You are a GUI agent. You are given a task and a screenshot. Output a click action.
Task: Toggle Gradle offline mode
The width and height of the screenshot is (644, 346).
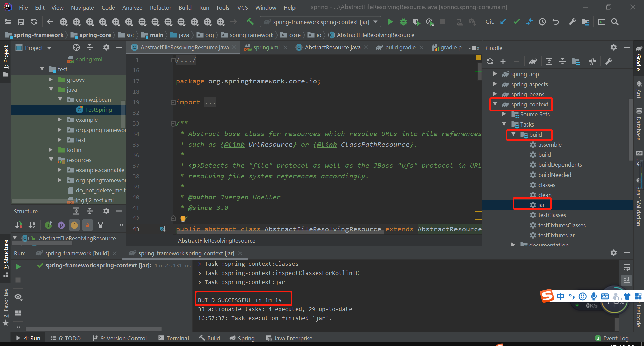point(592,61)
